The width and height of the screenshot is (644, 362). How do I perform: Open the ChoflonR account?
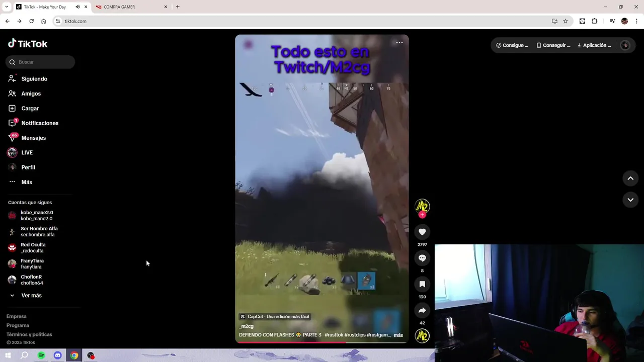26,280
